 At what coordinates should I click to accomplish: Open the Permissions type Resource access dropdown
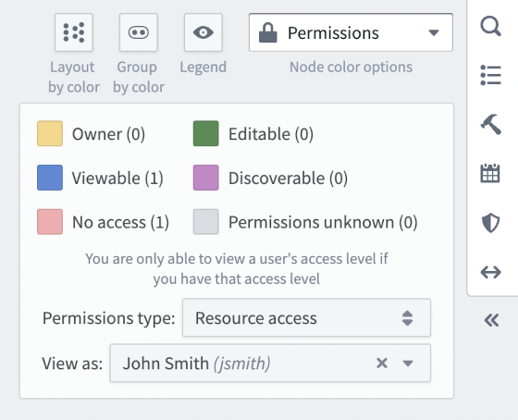(x=306, y=318)
